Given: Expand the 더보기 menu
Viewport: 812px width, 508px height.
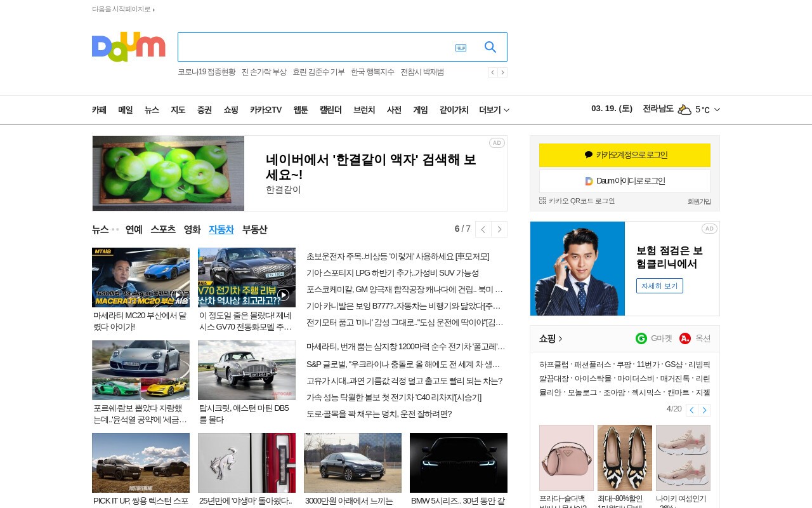Looking at the screenshot, I should (495, 110).
